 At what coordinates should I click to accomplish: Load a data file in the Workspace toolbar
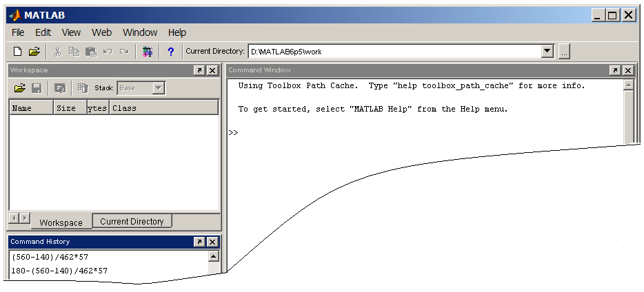pyautogui.click(x=20, y=87)
